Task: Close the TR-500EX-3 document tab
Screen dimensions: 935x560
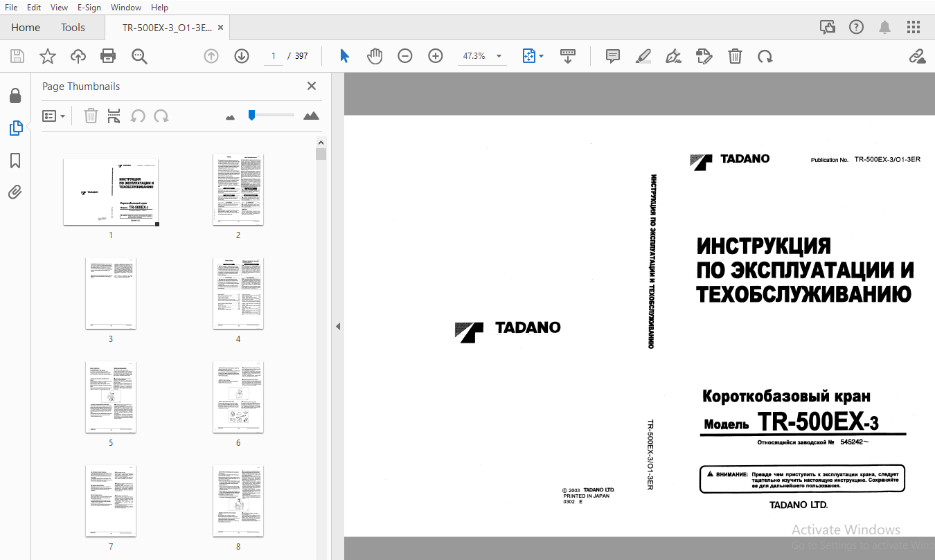Action: click(221, 28)
